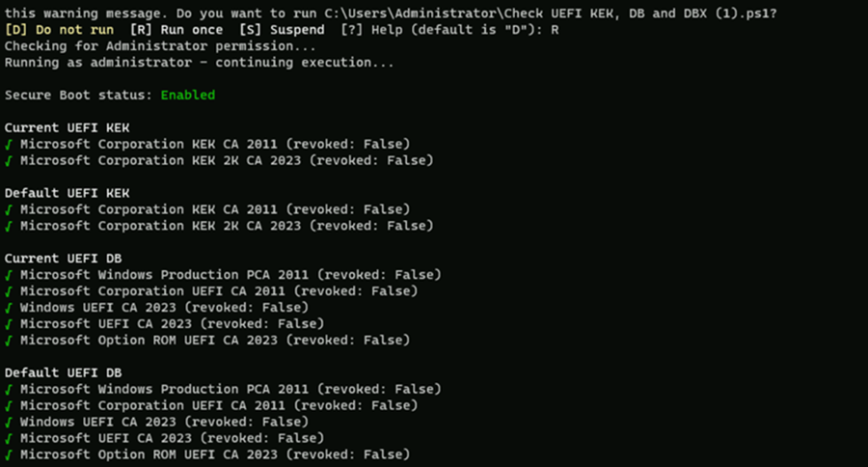
Task: Click the "Default UEFI KEK" heading
Action: pyautogui.click(x=67, y=193)
